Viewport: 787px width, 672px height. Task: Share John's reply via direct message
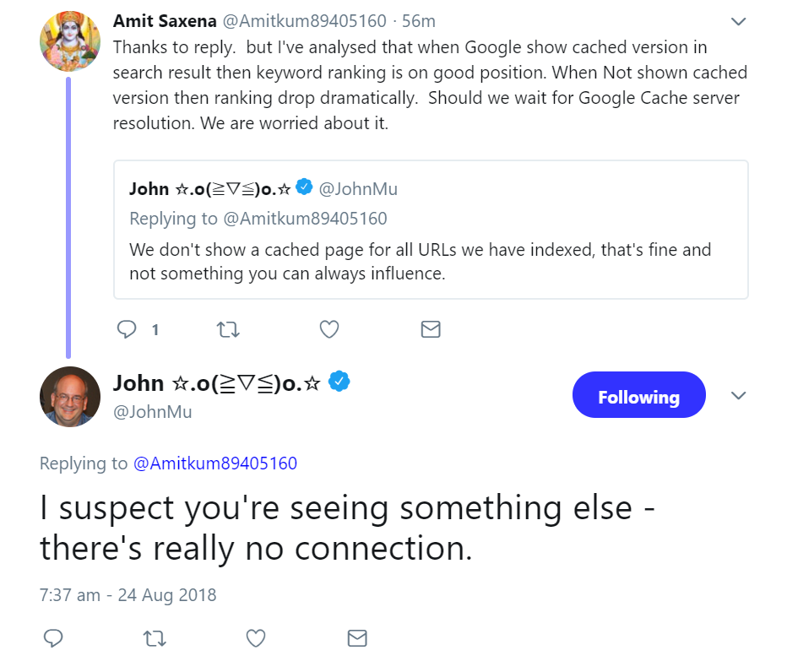[357, 639]
